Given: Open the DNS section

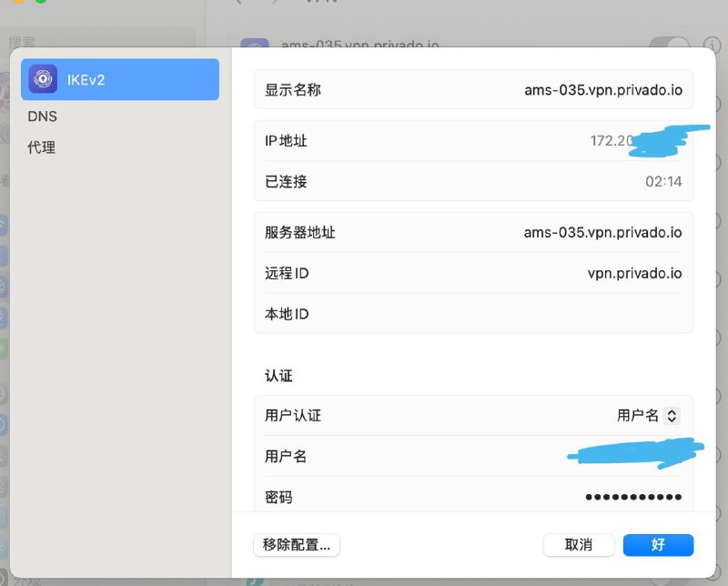Looking at the screenshot, I should point(42,116).
